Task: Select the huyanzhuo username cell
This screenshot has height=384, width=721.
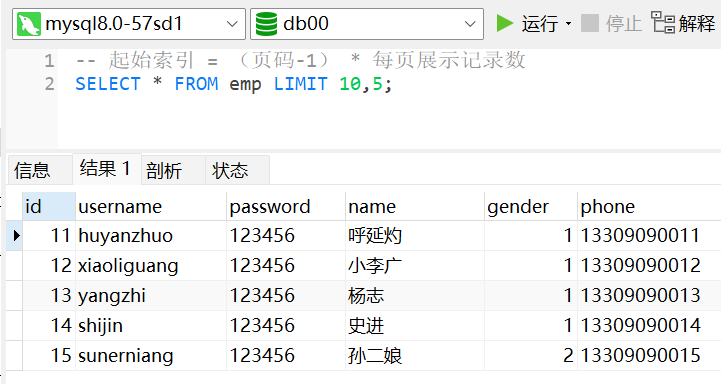Action: tap(151, 235)
